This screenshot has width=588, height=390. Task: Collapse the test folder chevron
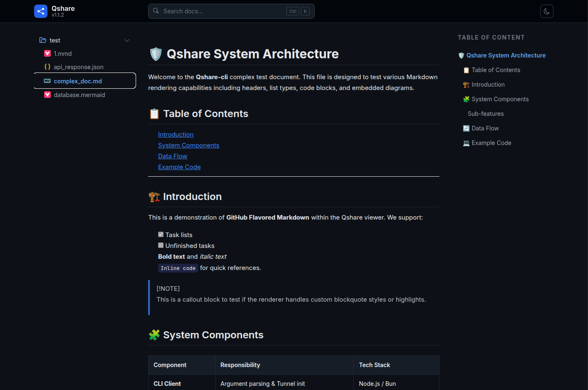pos(127,40)
